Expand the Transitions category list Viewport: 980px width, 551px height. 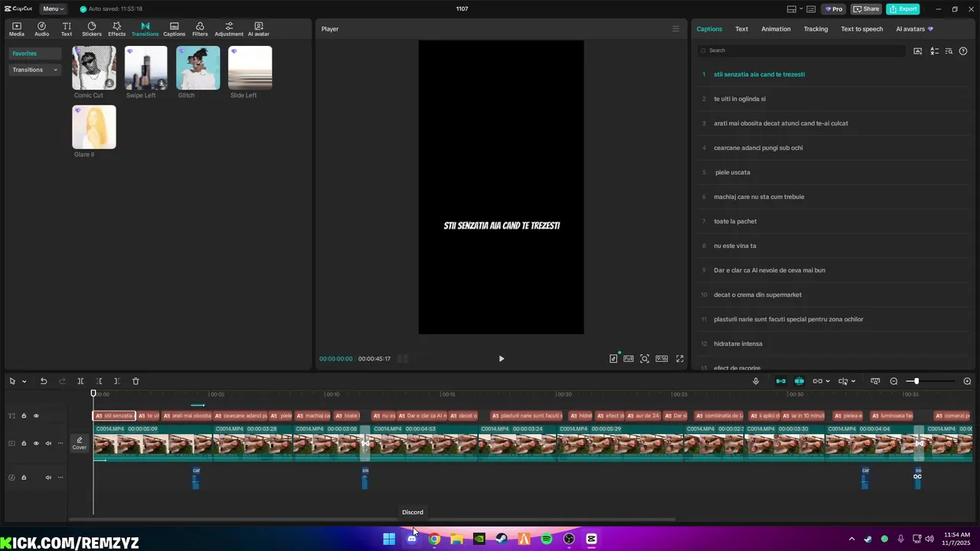34,70
